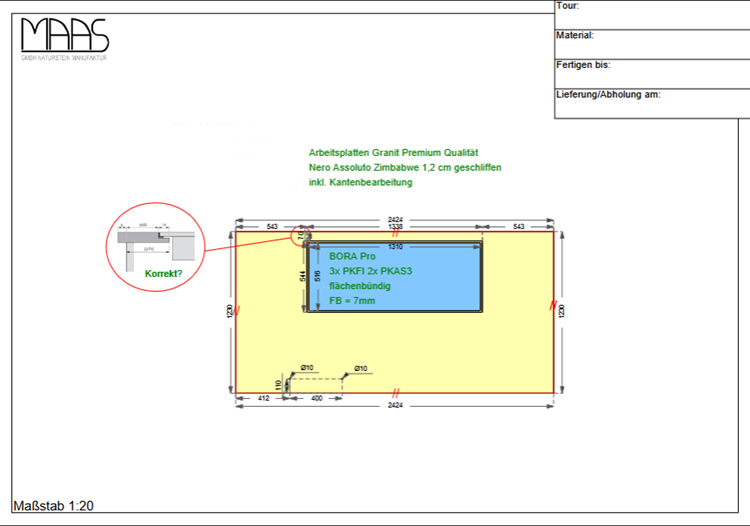Click the bottom '2424' overall width dimension

(395, 405)
